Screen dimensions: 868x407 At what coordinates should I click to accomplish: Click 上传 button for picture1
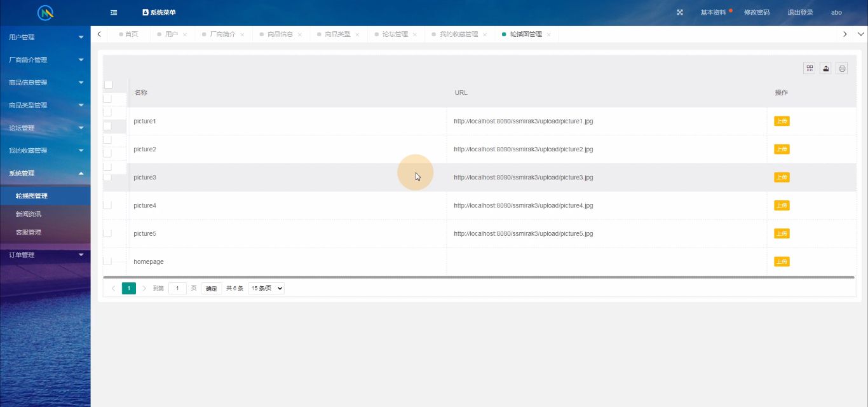(x=782, y=121)
